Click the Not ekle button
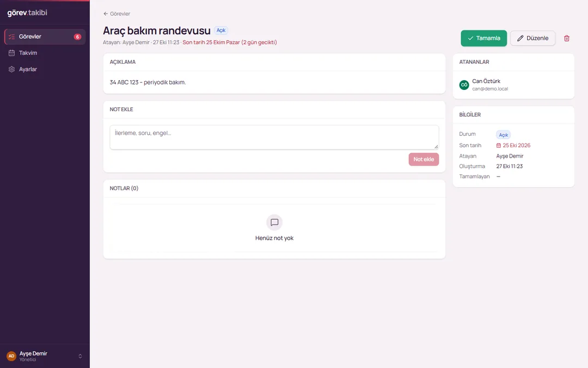Viewport: 588px width, 368px height. (424, 159)
